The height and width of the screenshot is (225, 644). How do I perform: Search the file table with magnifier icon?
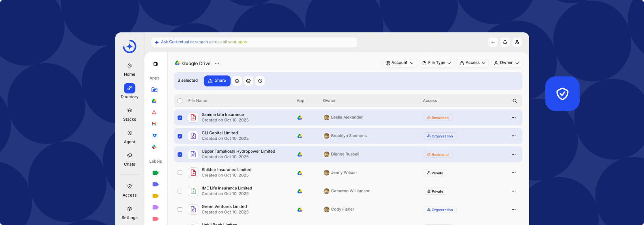pos(515,101)
